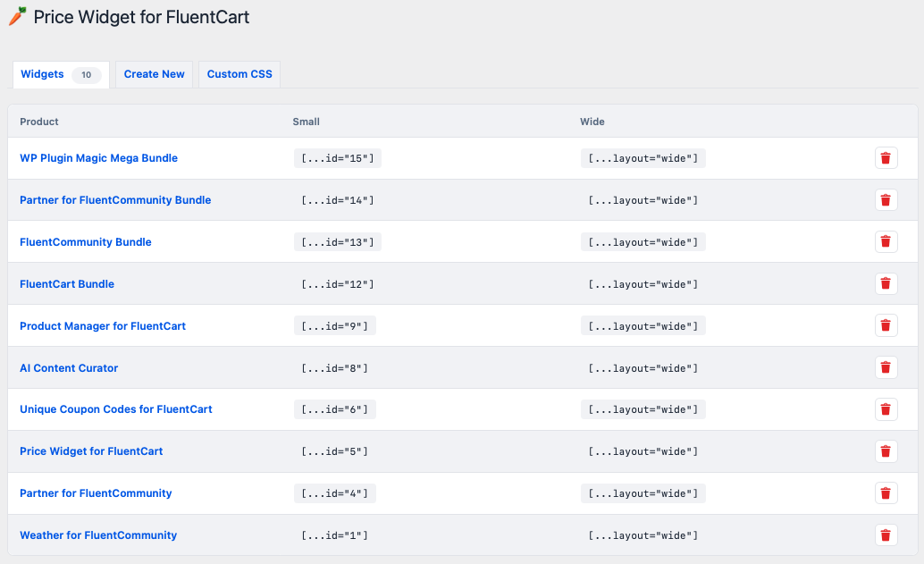Copy wide shortcode for Unique Coupon Codes
Image resolution: width=924 pixels, height=564 pixels.
(643, 409)
